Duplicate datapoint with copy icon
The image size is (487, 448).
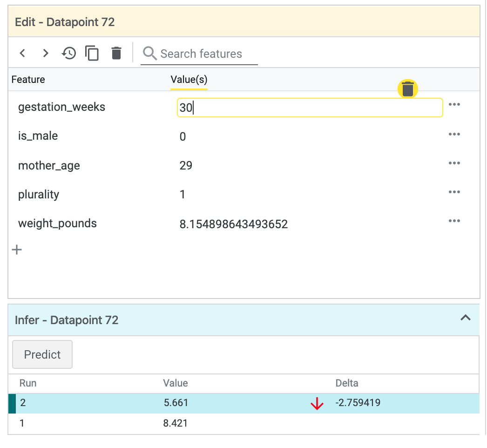(x=92, y=54)
